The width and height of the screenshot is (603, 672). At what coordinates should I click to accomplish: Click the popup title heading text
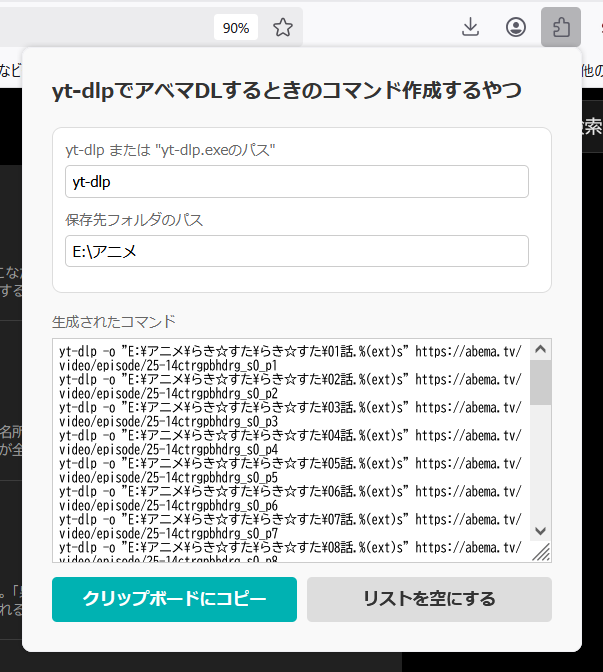(x=287, y=91)
